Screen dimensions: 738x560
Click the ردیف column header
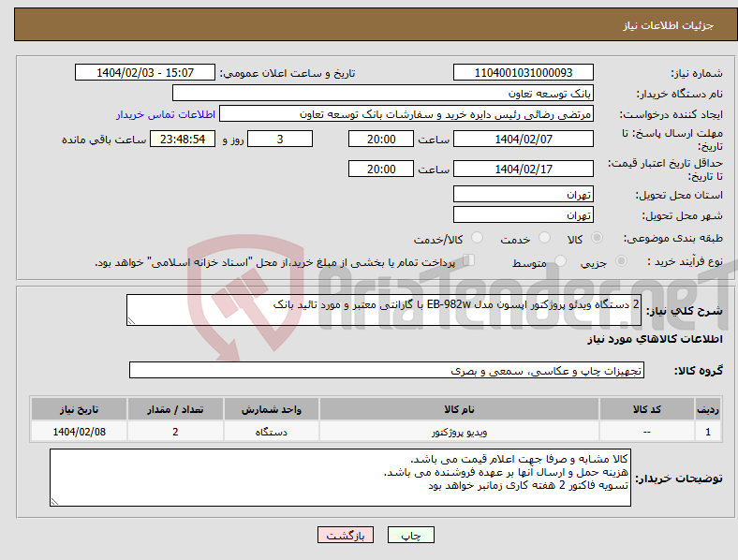pyautogui.click(x=708, y=409)
